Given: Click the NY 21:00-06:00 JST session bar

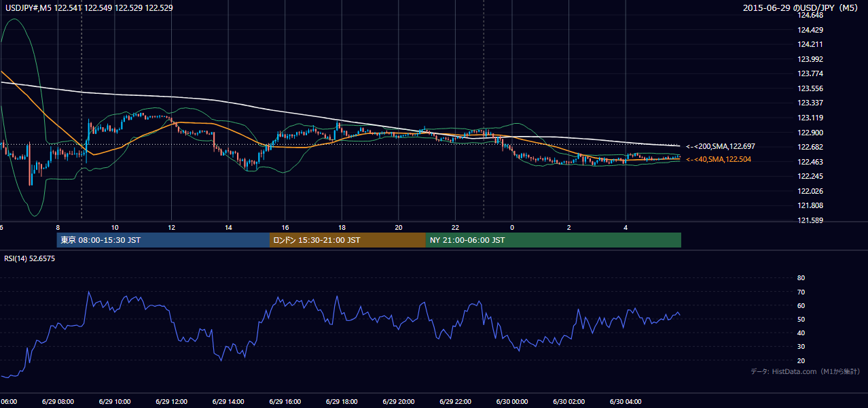Looking at the screenshot, I should (x=554, y=240).
